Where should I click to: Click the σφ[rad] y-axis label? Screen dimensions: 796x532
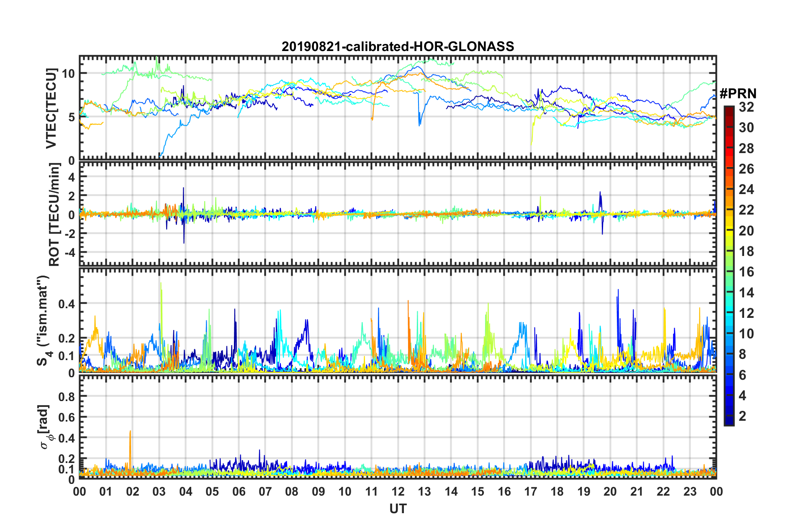(x=44, y=427)
